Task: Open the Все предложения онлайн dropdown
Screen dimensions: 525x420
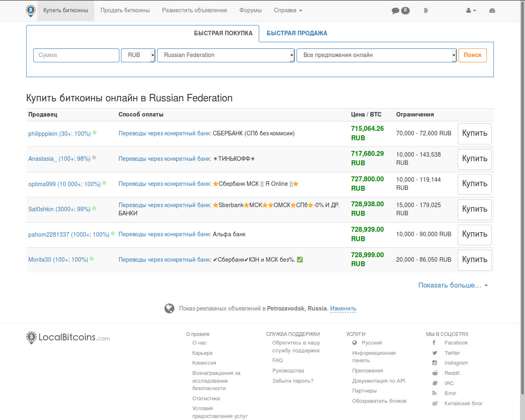Action: 377,55
